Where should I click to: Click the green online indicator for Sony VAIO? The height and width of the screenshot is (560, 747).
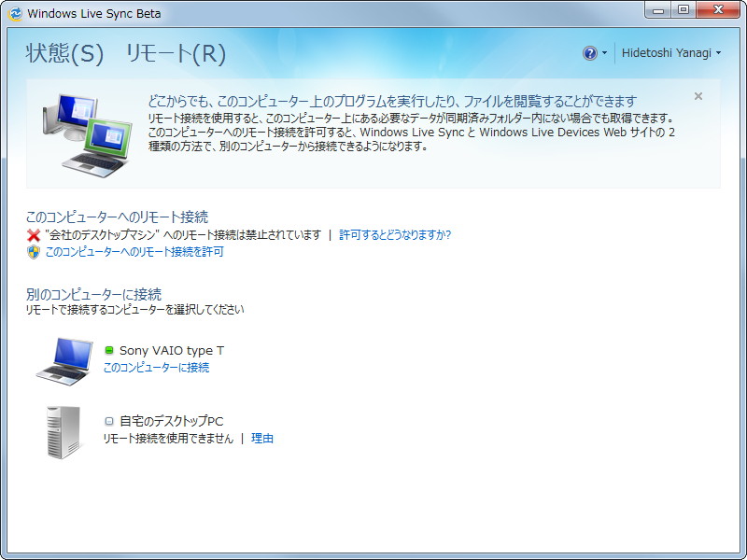pyautogui.click(x=109, y=351)
